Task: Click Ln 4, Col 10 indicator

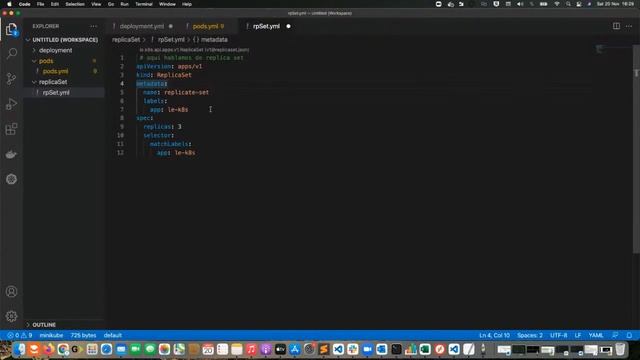Action: pyautogui.click(x=494, y=335)
